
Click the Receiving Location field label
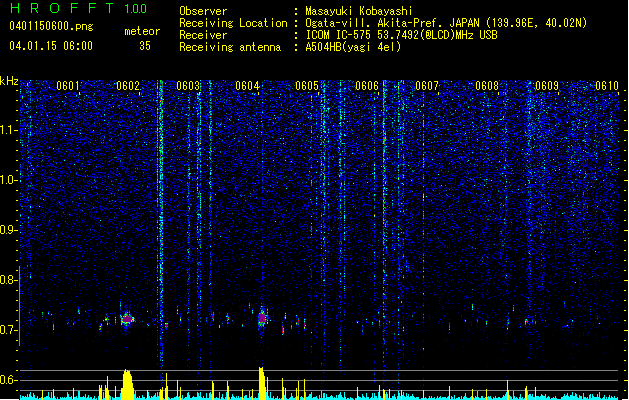[x=233, y=23]
